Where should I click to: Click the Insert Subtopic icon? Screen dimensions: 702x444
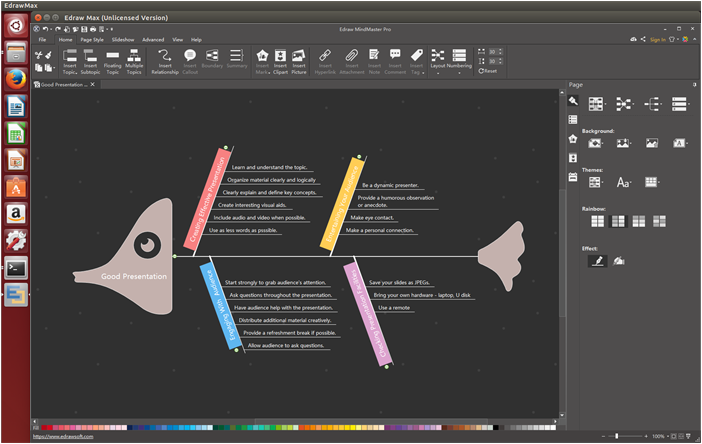(91, 60)
